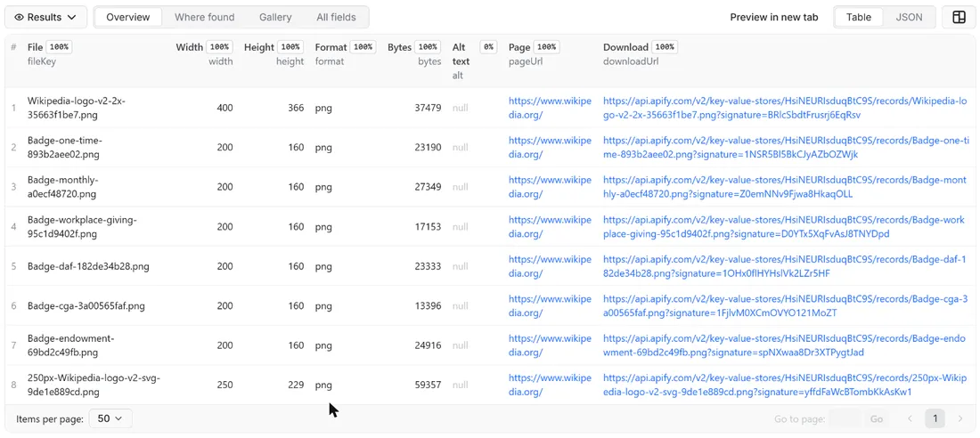This screenshot has height=438, width=980.
Task: Select file name Badge-endowment-69bd2c49fb.png
Action: click(70, 345)
